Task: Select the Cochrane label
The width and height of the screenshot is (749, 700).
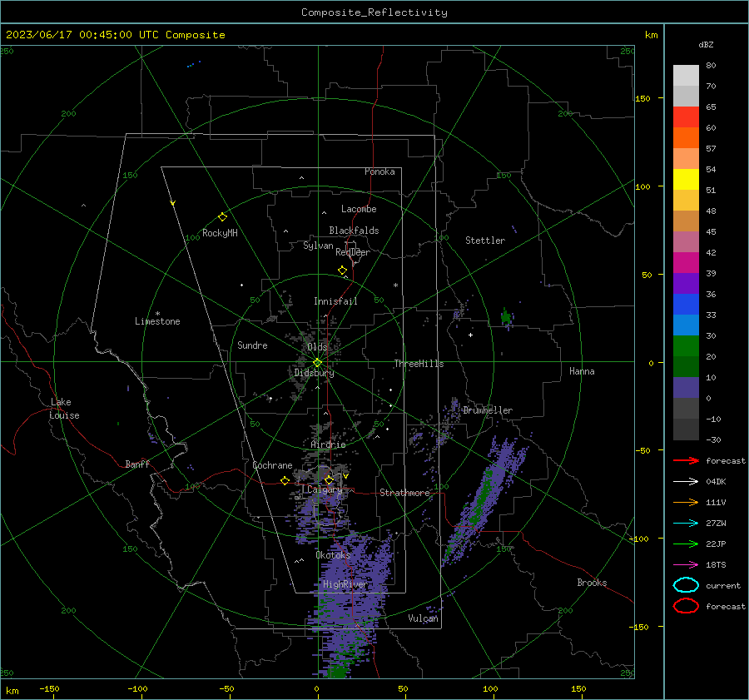Action: [272, 465]
